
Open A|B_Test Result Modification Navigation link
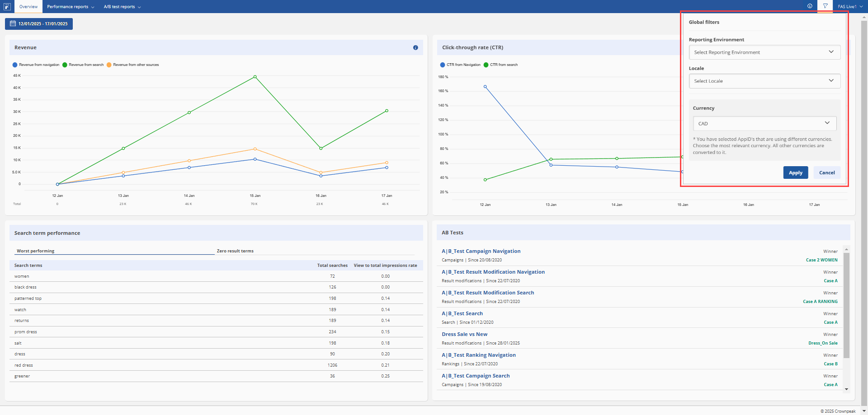tap(493, 272)
